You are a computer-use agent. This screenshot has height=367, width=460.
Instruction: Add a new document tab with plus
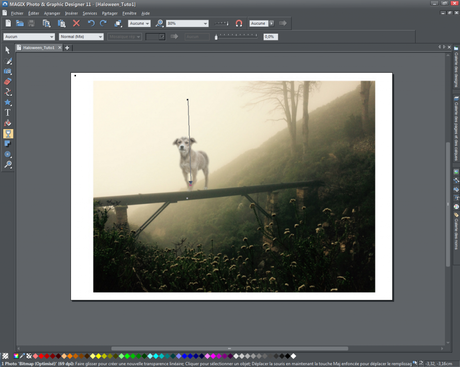coord(67,48)
